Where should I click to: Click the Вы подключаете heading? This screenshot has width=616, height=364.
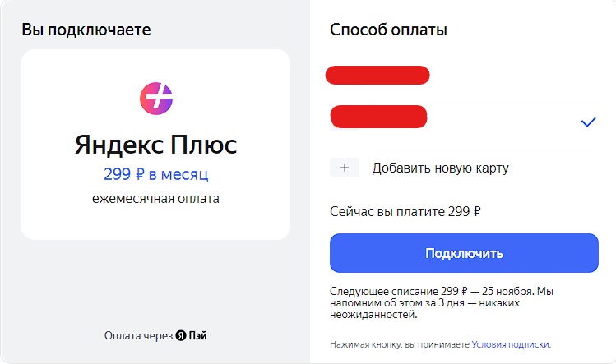click(x=86, y=30)
